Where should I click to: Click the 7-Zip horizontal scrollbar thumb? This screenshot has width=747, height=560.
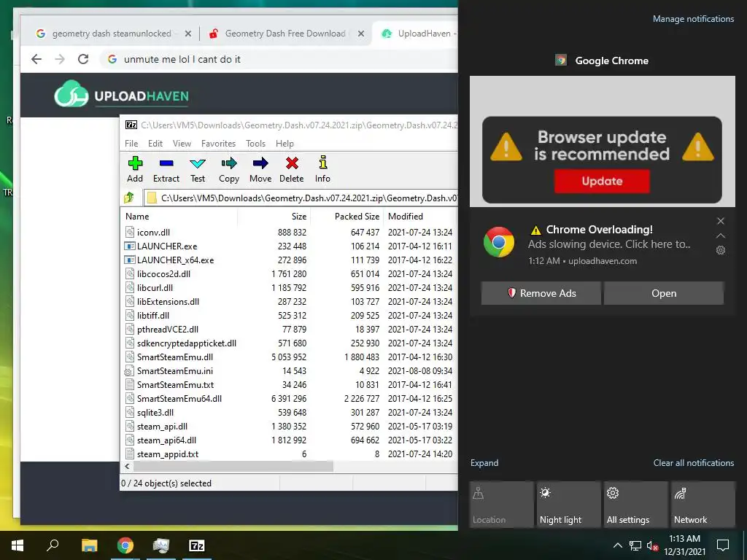tap(233, 467)
